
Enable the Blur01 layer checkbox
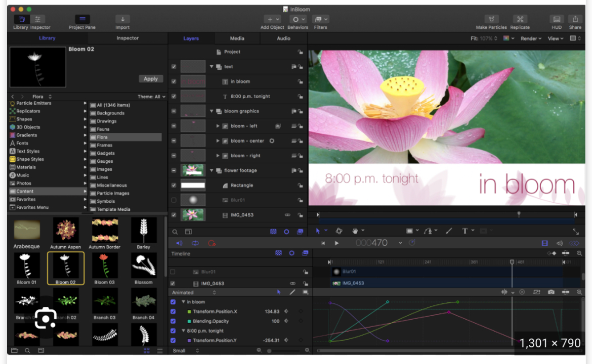pos(174,200)
